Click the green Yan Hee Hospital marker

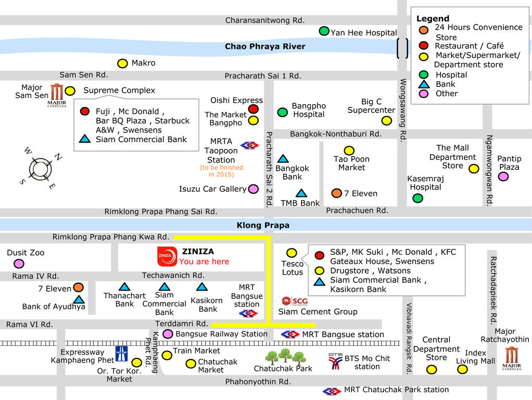coord(324,31)
